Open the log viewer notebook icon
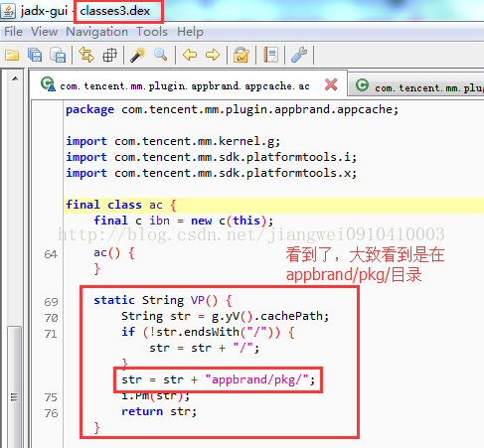This screenshot has width=484, height=448. [x=270, y=55]
